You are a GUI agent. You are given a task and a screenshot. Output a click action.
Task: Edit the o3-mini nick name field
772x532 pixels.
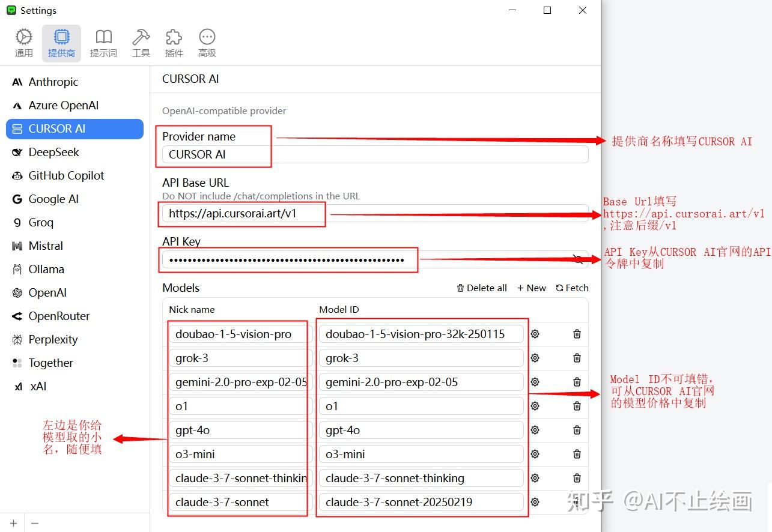(x=241, y=454)
